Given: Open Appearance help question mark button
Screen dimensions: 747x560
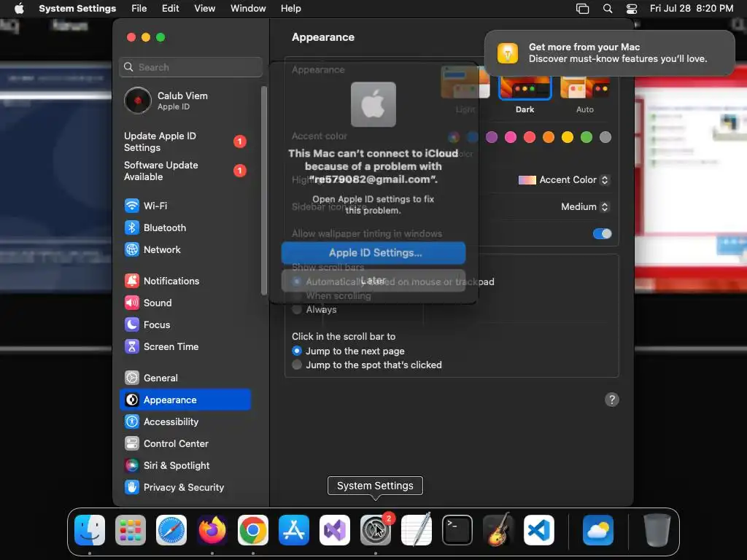Looking at the screenshot, I should pyautogui.click(x=612, y=400).
